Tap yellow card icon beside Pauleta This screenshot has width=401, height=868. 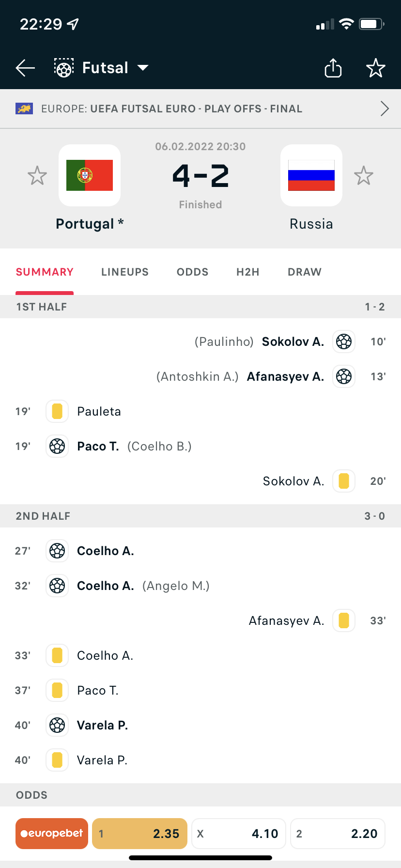(x=57, y=411)
